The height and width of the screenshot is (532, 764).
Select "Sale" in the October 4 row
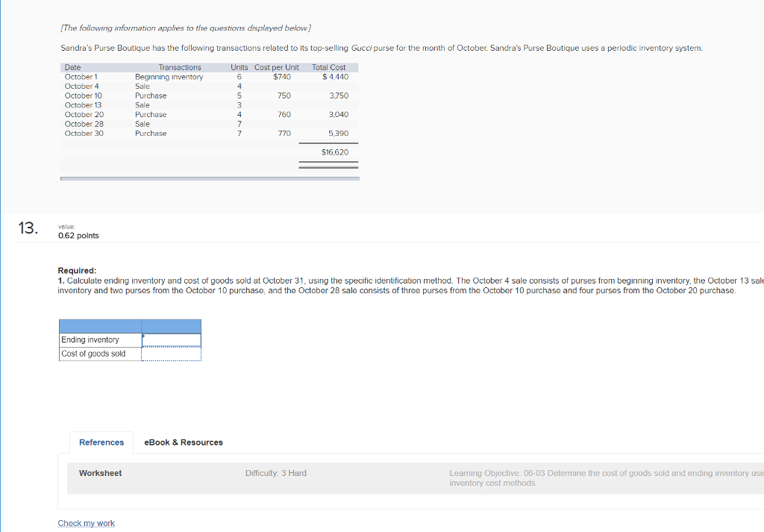[x=143, y=87]
